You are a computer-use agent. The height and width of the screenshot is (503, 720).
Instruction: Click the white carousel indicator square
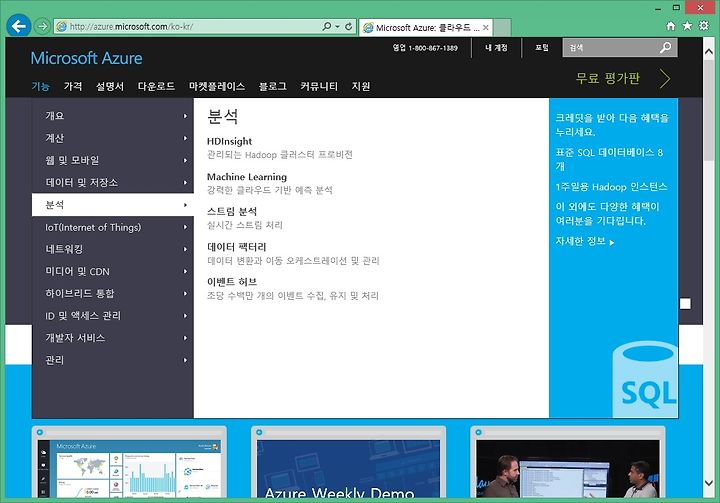point(685,304)
